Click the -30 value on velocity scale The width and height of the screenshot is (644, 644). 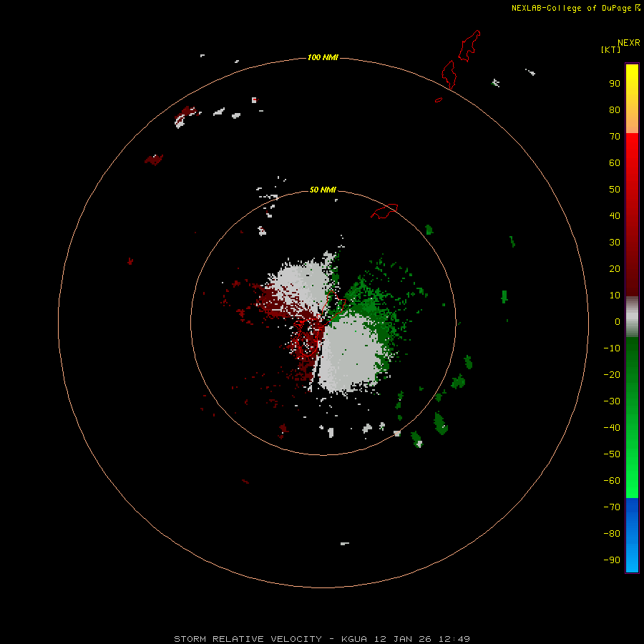[x=612, y=401]
